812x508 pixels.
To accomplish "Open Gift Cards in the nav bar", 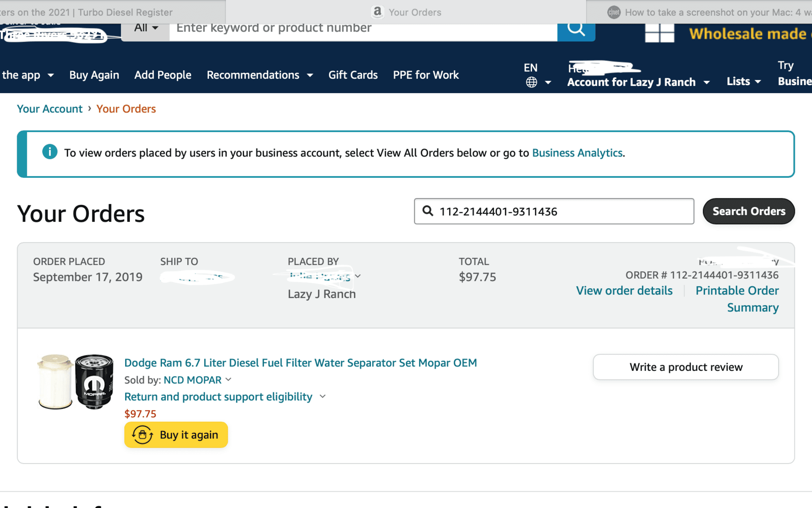I will (353, 75).
